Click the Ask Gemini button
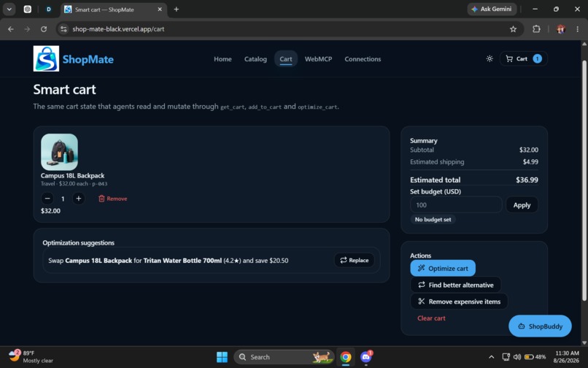 pyautogui.click(x=492, y=9)
